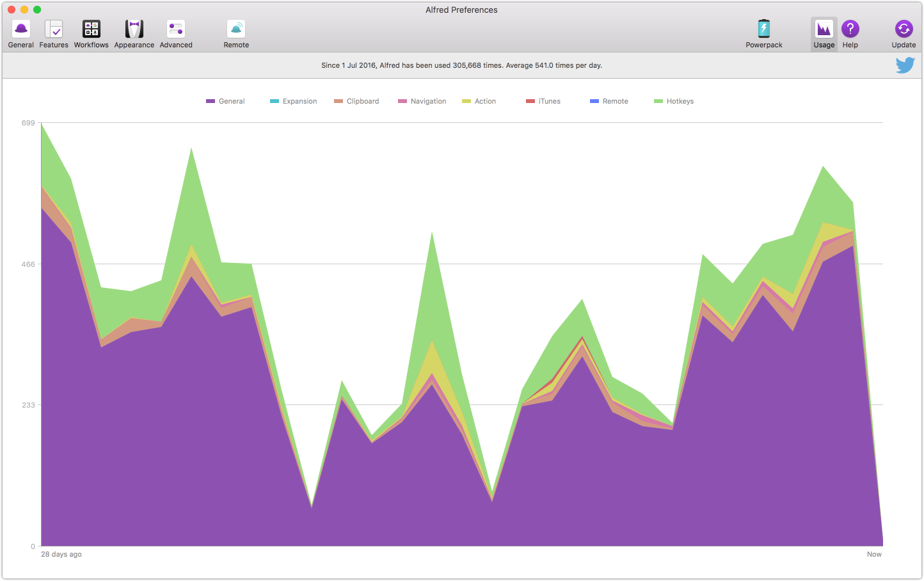Click the General purple legend swatch
The width and height of the screenshot is (924, 581).
coord(211,101)
